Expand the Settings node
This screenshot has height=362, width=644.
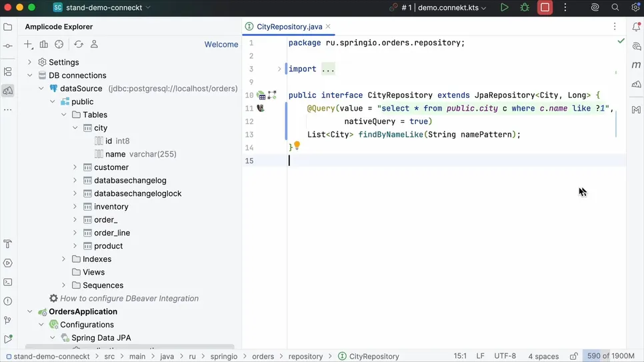click(x=29, y=63)
